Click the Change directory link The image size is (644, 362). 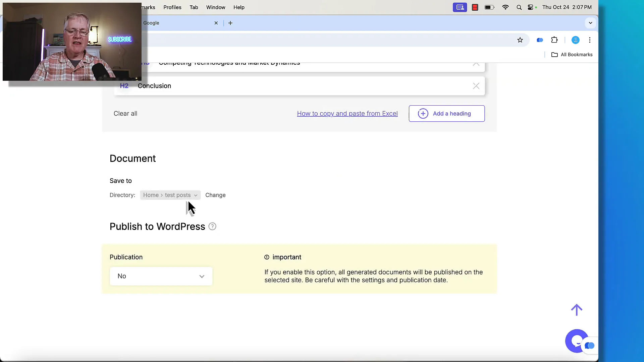(215, 195)
